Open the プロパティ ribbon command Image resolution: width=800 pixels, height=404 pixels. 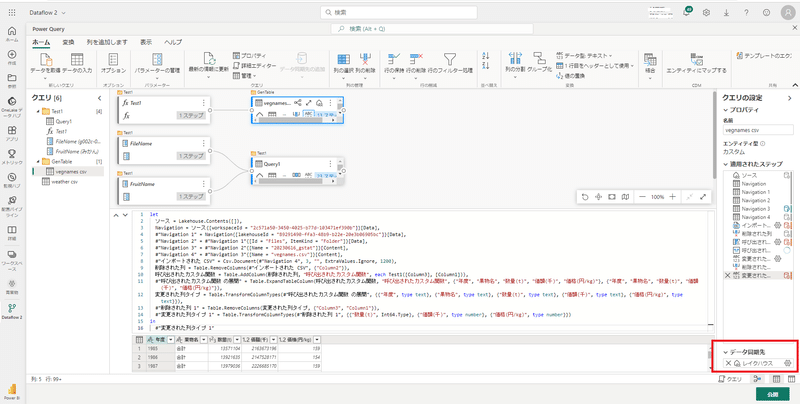249,56
